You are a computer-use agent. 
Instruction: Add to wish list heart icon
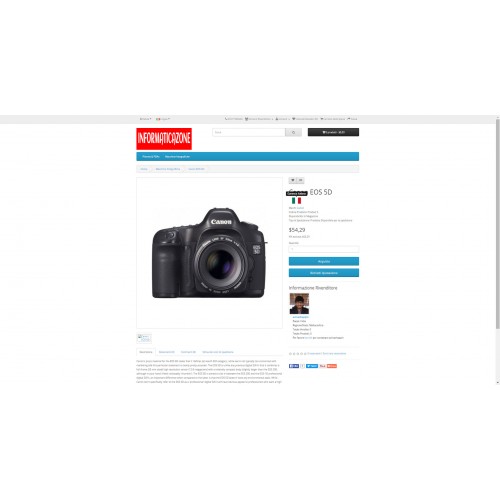(293, 180)
